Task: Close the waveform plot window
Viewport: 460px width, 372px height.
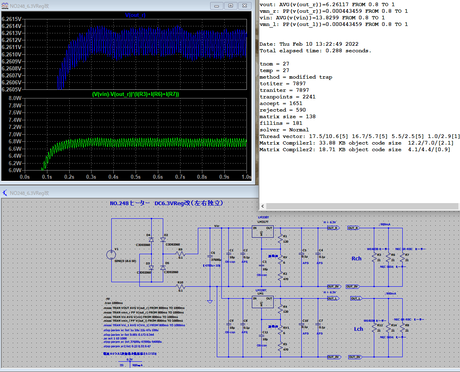Action: 244,6
